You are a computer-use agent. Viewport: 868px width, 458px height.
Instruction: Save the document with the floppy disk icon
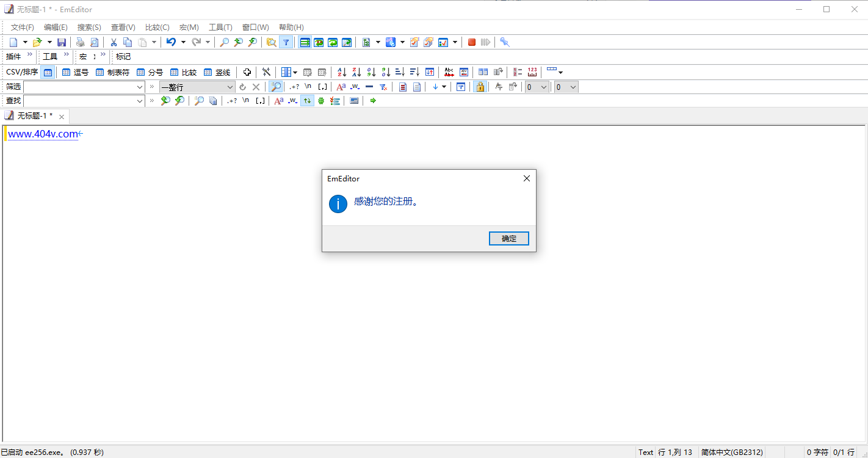(x=62, y=42)
